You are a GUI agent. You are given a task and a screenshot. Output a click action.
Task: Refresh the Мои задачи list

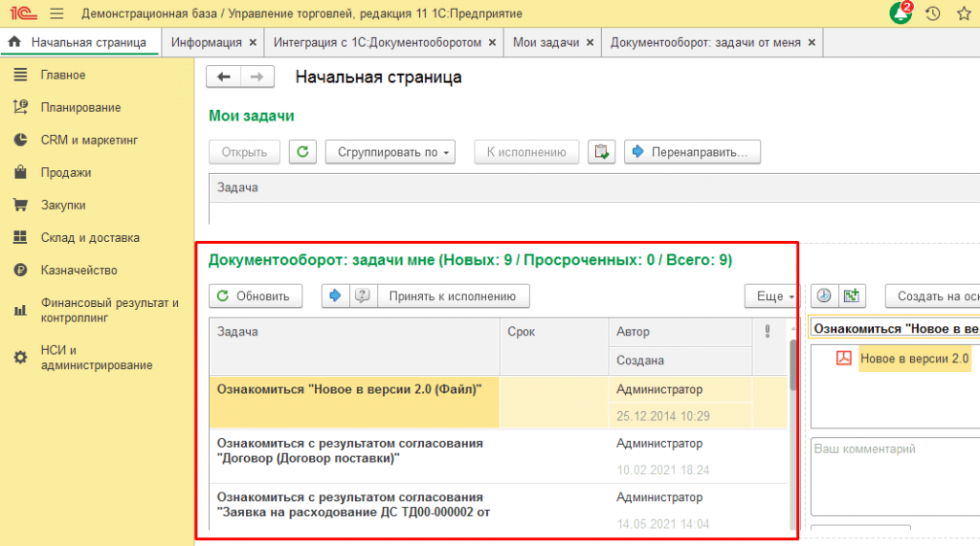[302, 152]
